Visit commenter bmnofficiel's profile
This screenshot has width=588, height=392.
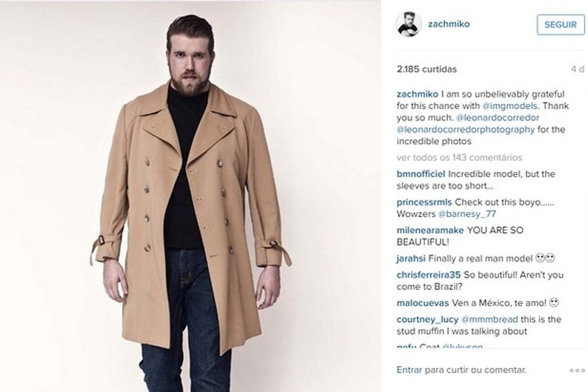coord(421,174)
